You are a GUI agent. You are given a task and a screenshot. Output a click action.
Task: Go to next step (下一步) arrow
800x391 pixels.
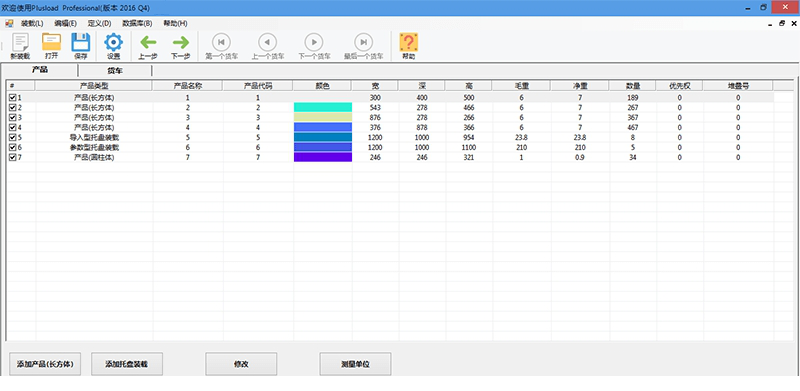[181, 42]
